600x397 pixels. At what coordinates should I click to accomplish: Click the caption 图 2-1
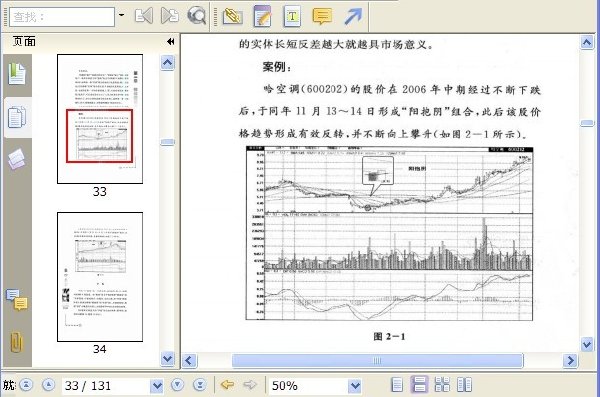click(x=389, y=337)
